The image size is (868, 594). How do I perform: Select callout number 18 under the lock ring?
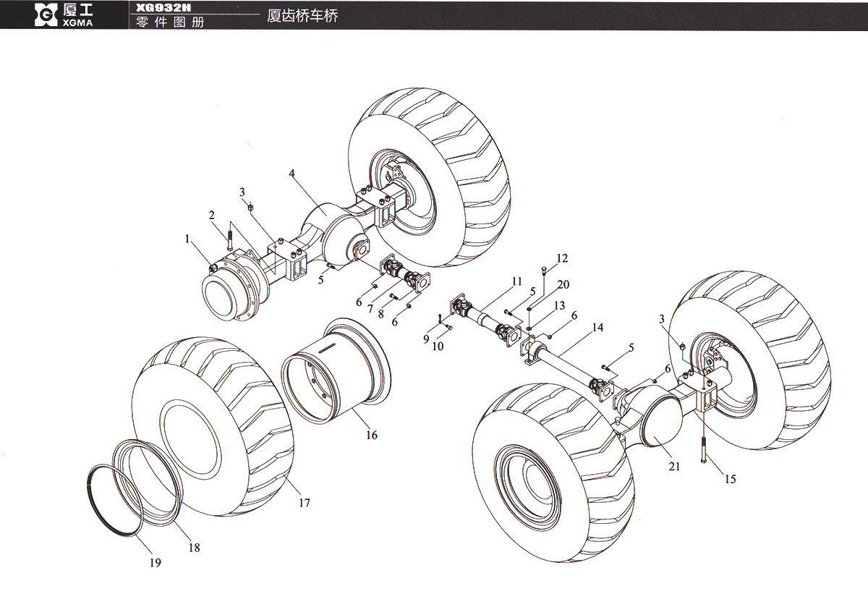pos(194,548)
